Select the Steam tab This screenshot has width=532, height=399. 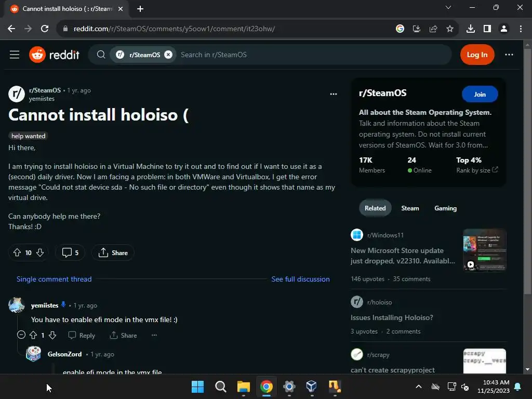click(x=410, y=208)
